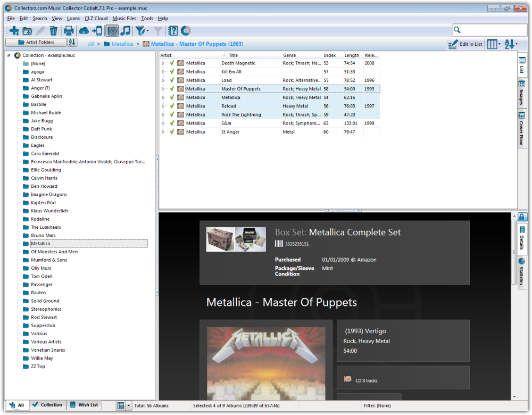Sort by the Length column header
The width and height of the screenshot is (532, 415).
pos(352,55)
